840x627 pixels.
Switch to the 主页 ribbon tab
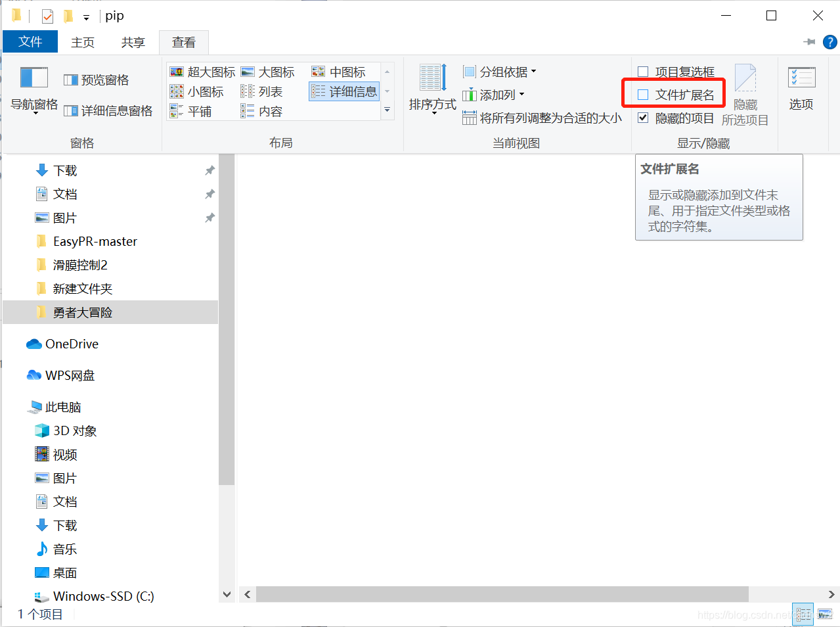pos(83,42)
